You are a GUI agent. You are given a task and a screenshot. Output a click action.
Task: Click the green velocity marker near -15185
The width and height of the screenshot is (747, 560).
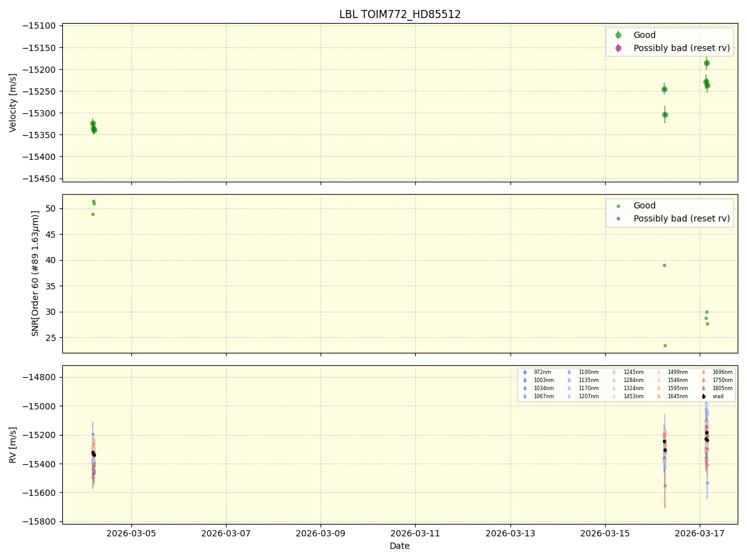(x=707, y=63)
